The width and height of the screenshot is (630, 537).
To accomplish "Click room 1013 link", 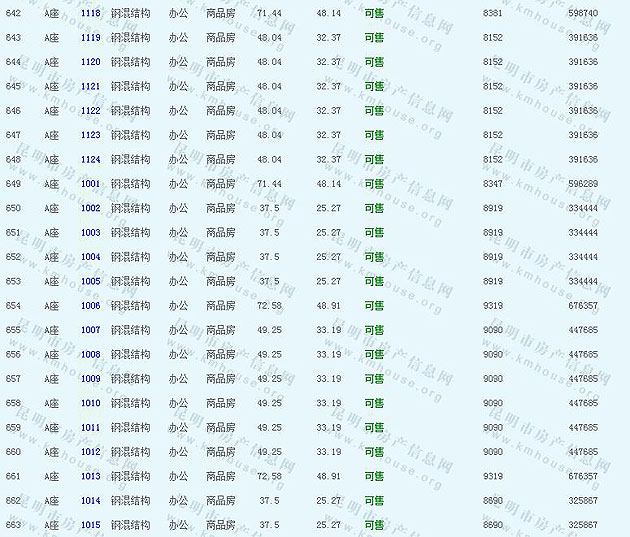I will point(90,476).
